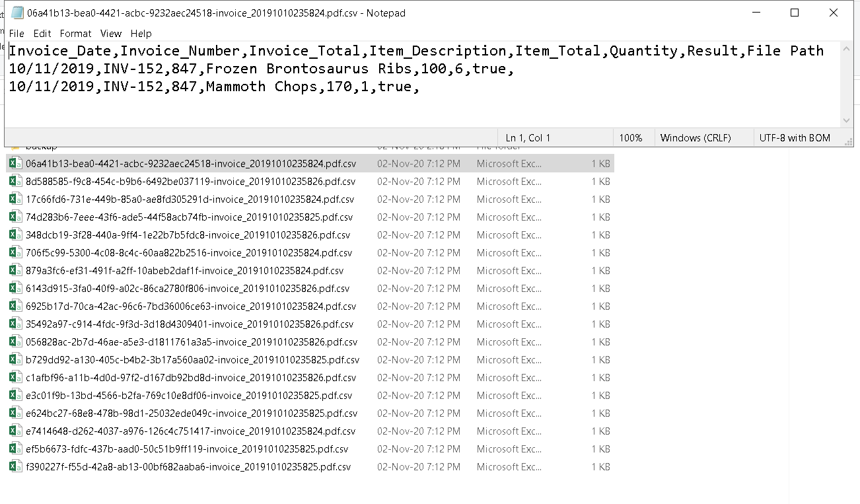Select file name e3c01f9b-13bd-4566-b2fa-769c10e8df06 in list
Viewport: 860px width, 504px height.
[x=189, y=395]
